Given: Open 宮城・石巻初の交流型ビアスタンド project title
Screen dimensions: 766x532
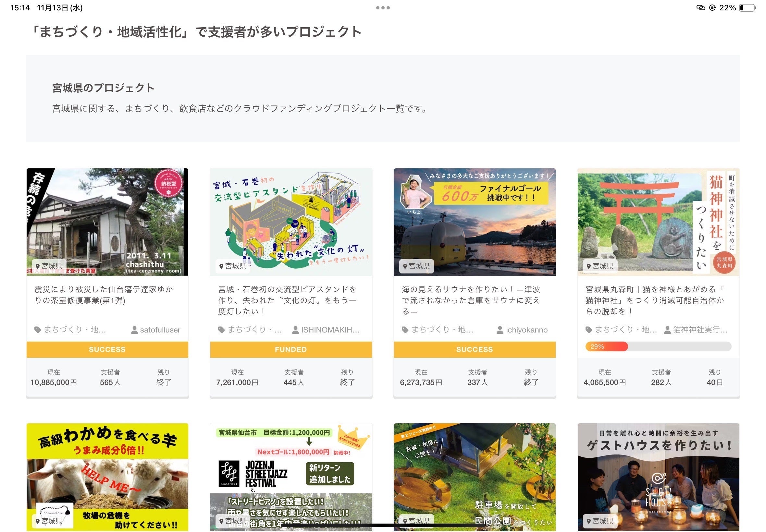Looking at the screenshot, I should pos(288,300).
